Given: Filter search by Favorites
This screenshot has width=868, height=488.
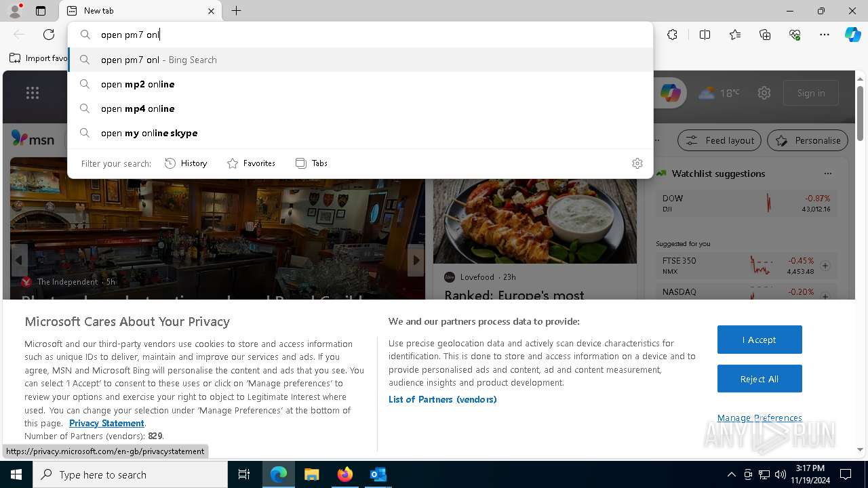Looking at the screenshot, I should [x=251, y=163].
